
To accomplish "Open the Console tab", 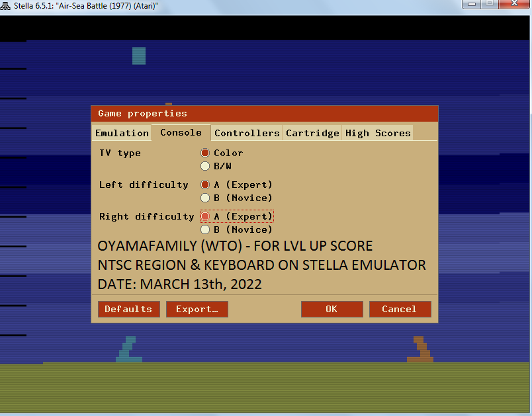I will (x=181, y=132).
